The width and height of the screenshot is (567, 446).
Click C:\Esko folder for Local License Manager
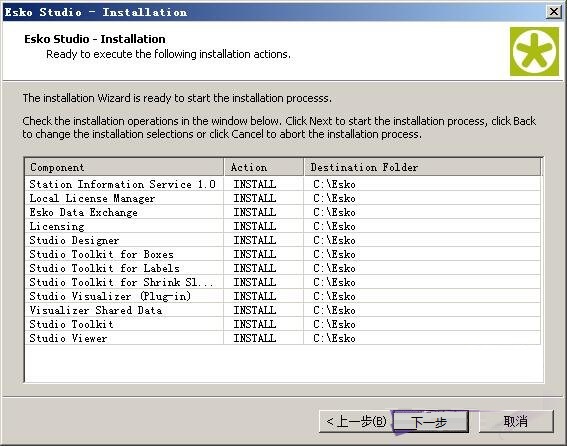[334, 198]
